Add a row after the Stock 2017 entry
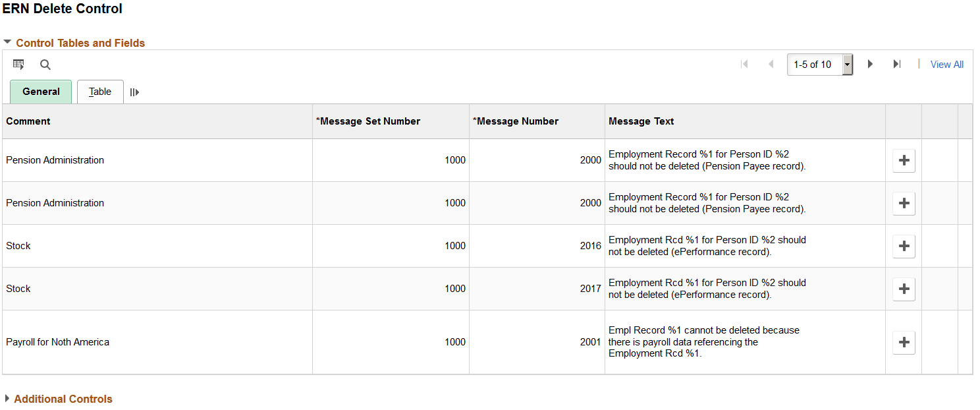Viewport: 980px width, 410px height. (x=903, y=289)
